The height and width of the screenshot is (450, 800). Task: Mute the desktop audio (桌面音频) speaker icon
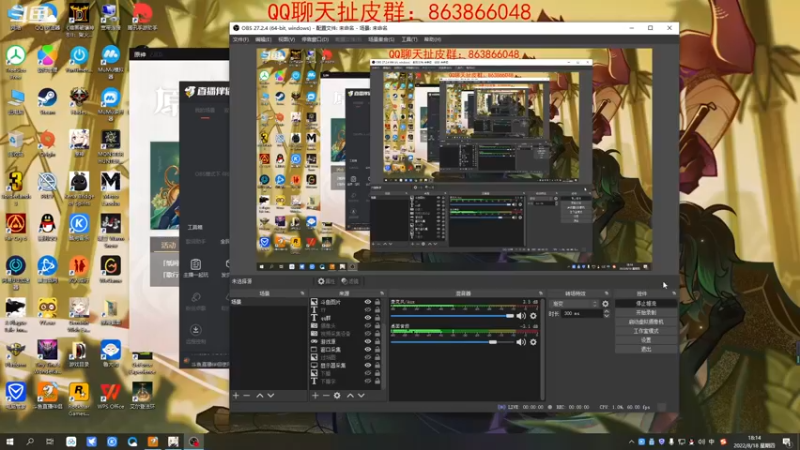point(521,342)
